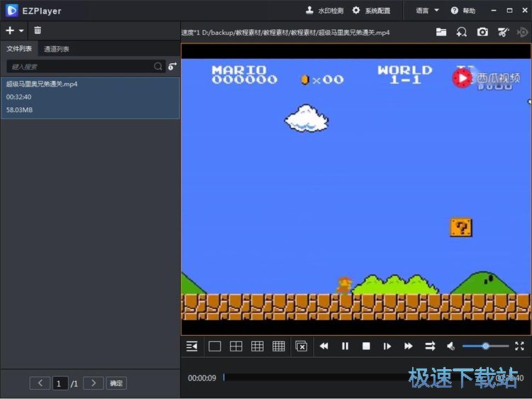Adjust the volume slider handle
Image resolution: width=532 pixels, height=399 pixels.
click(x=486, y=346)
